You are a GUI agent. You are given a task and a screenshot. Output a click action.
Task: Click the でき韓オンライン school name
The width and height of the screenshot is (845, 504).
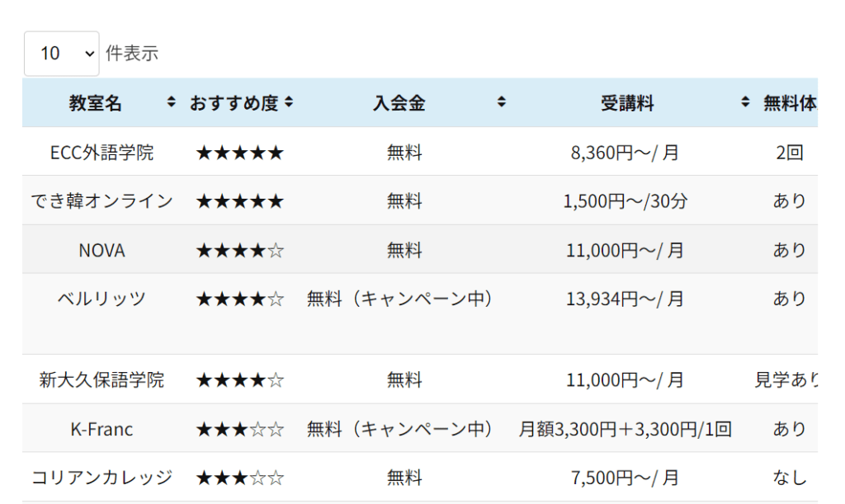101,200
